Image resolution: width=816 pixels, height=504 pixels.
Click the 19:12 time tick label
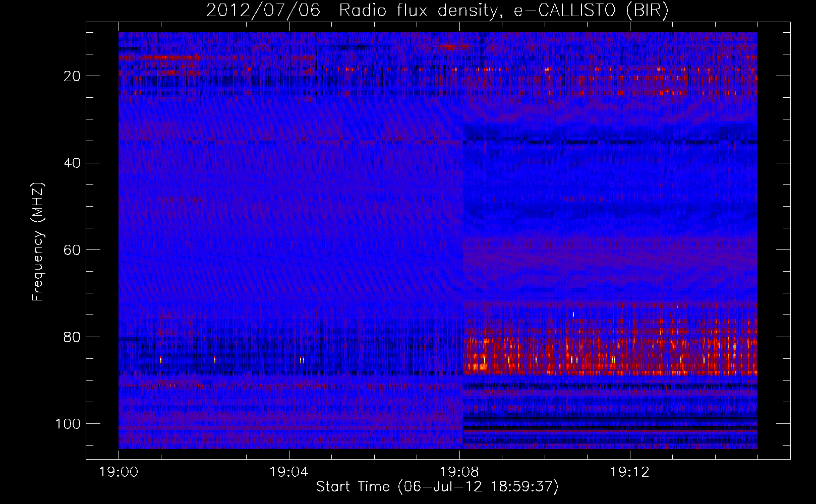pyautogui.click(x=630, y=472)
